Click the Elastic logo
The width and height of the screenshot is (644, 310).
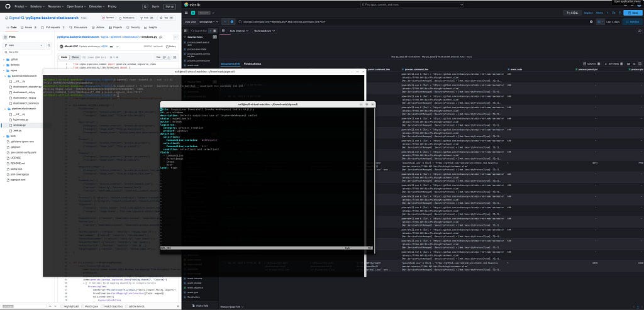point(192,4)
